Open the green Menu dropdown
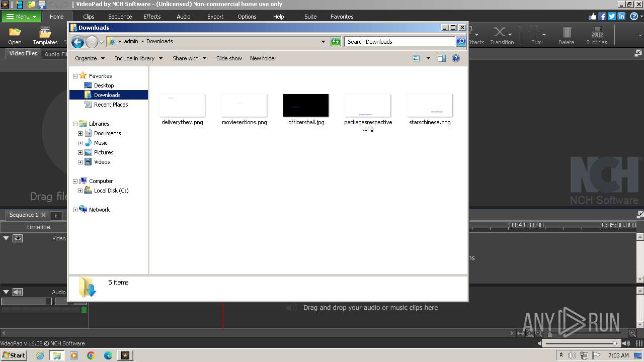This screenshot has height=362, width=644. coord(21,17)
